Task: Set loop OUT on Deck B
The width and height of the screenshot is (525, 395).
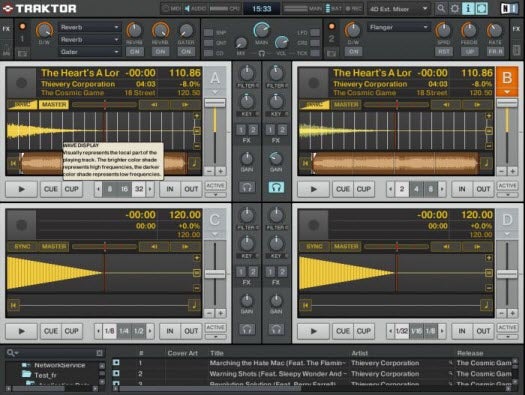Action: (483, 189)
